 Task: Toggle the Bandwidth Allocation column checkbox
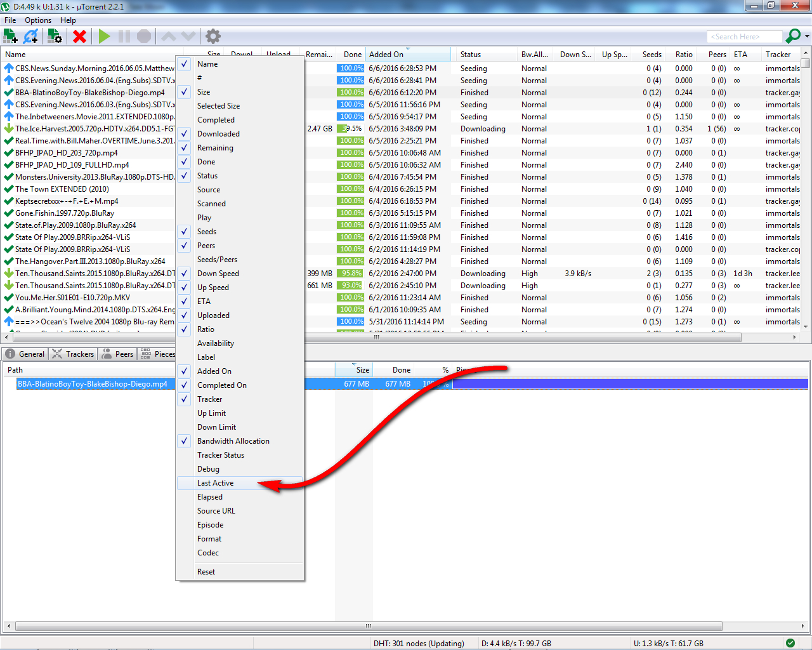pyautogui.click(x=233, y=441)
